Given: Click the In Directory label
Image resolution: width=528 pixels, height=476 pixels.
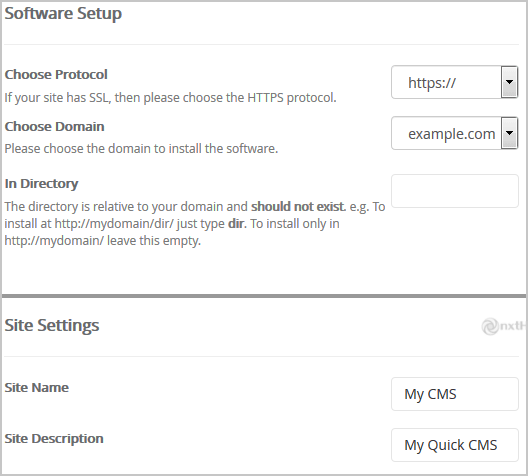Looking at the screenshot, I should [x=41, y=184].
